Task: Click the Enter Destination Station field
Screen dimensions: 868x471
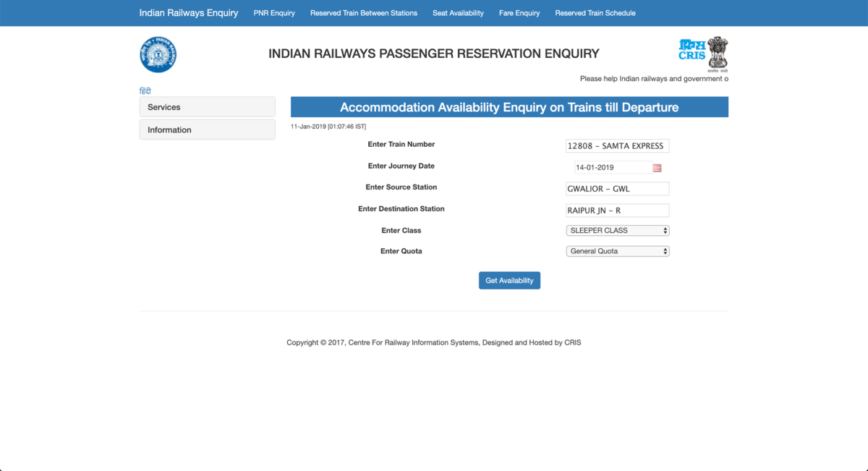Action: (617, 210)
